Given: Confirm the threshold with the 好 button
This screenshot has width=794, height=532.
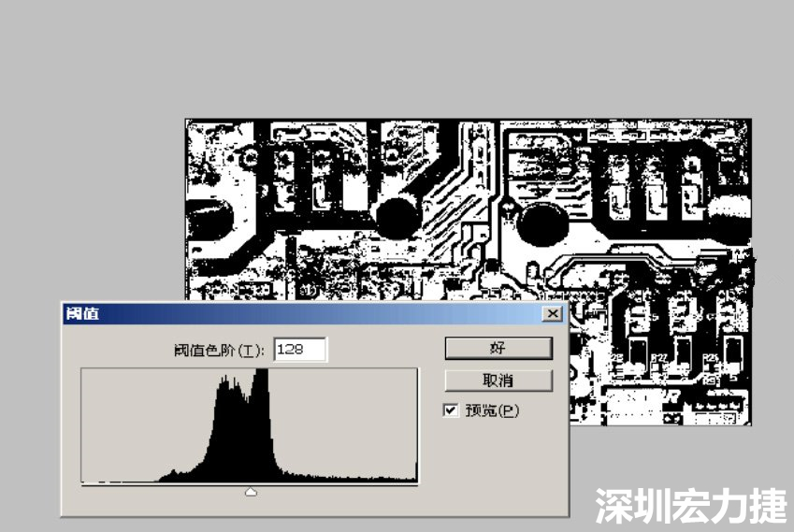Looking at the screenshot, I should tap(498, 348).
